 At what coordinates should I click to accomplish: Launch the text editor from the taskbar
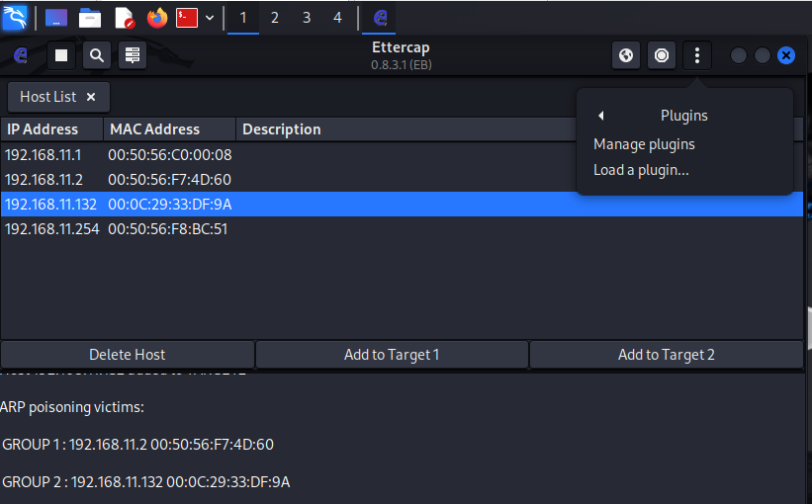point(125,18)
